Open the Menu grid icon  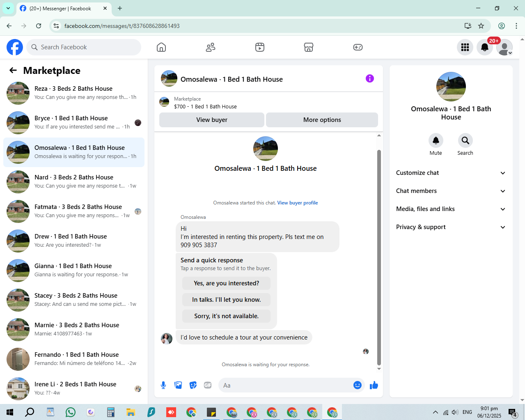465,47
